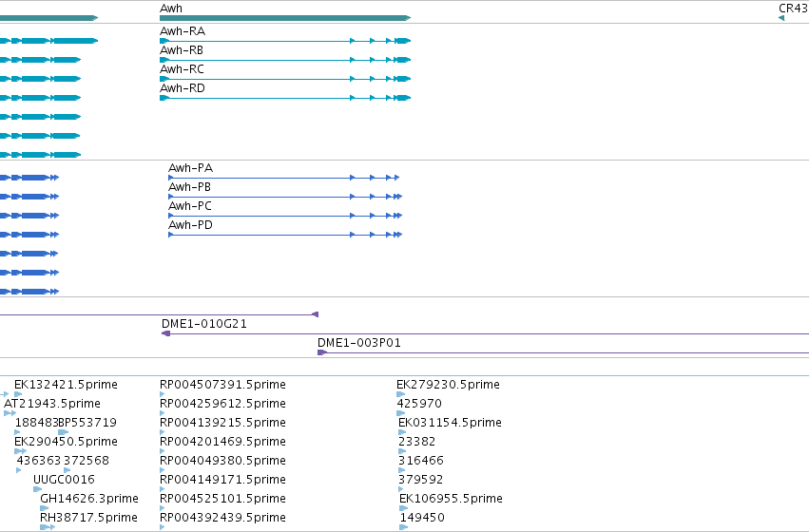Click the RP004259612.5prime label

pyautogui.click(x=222, y=404)
